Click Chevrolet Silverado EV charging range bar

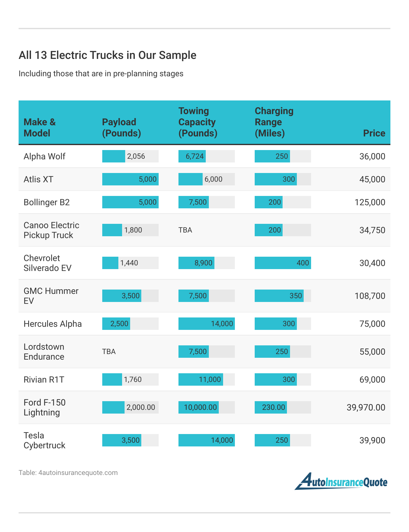(x=283, y=263)
